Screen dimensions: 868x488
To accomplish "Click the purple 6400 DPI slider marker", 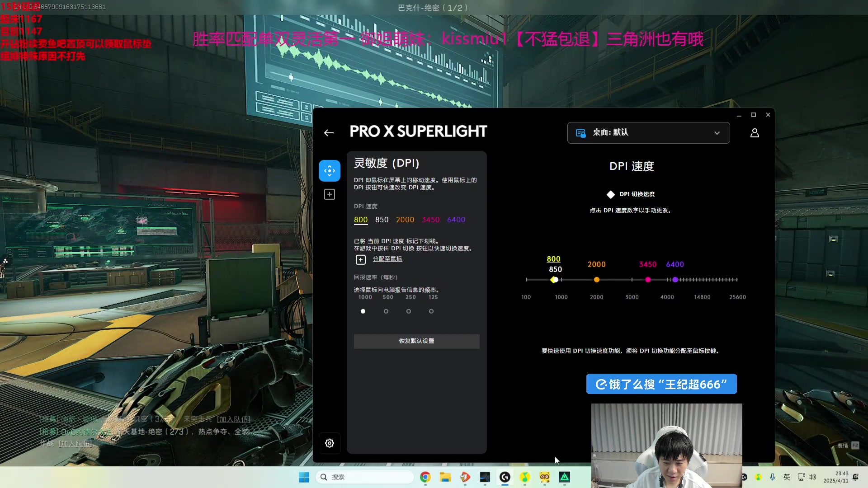I will click(x=675, y=280).
